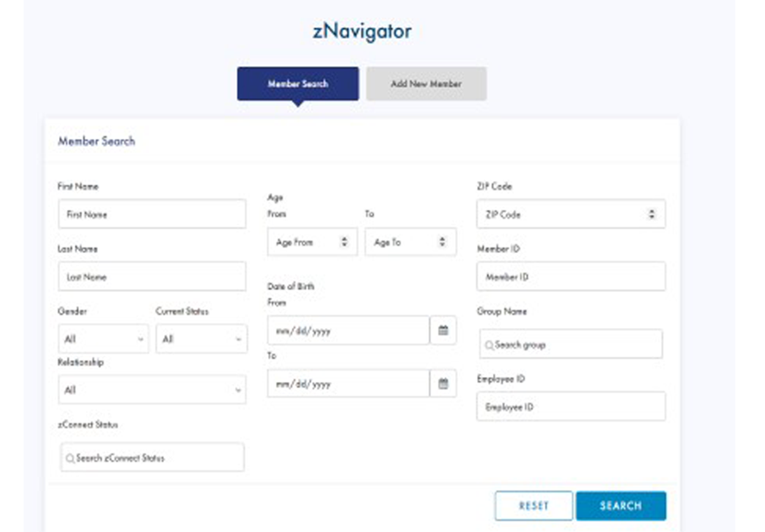
Task: Focus the First Name text field
Action: [152, 215]
